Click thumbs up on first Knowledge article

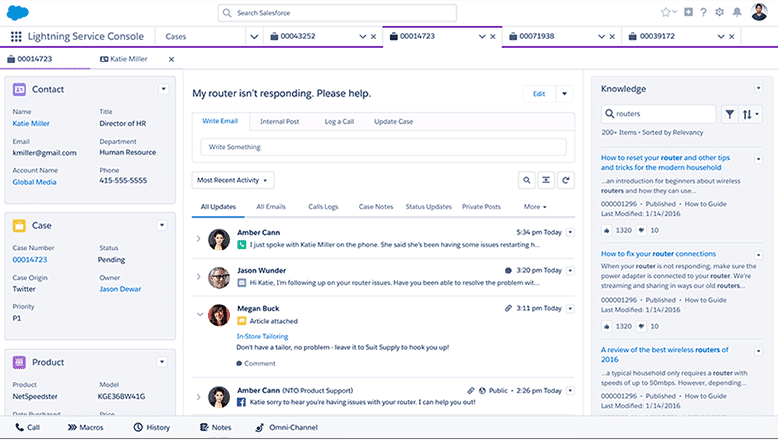pos(607,229)
